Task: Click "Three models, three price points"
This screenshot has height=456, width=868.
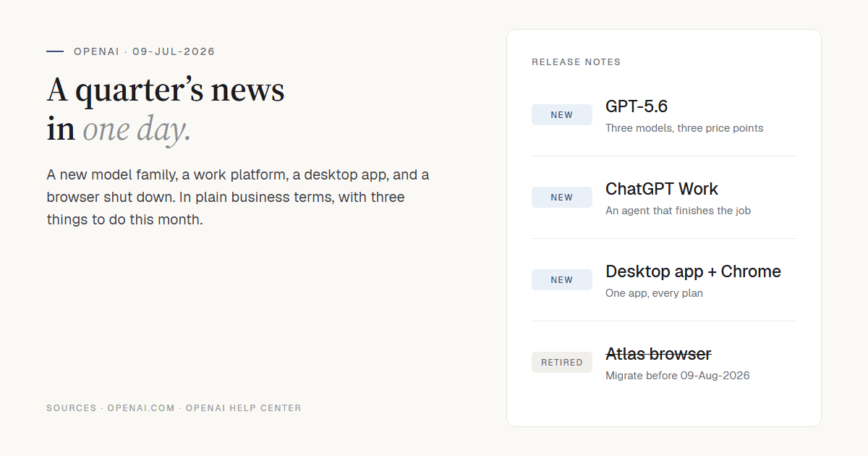Action: coord(684,128)
